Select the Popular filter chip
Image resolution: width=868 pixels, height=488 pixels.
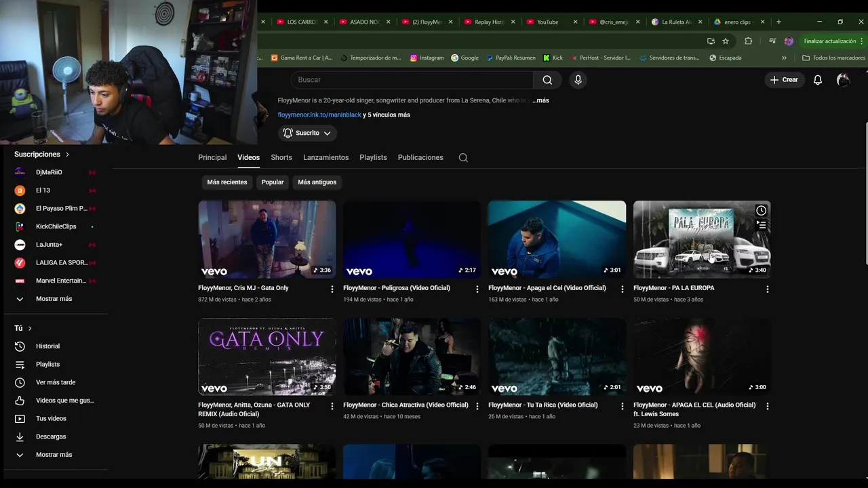[x=273, y=182]
